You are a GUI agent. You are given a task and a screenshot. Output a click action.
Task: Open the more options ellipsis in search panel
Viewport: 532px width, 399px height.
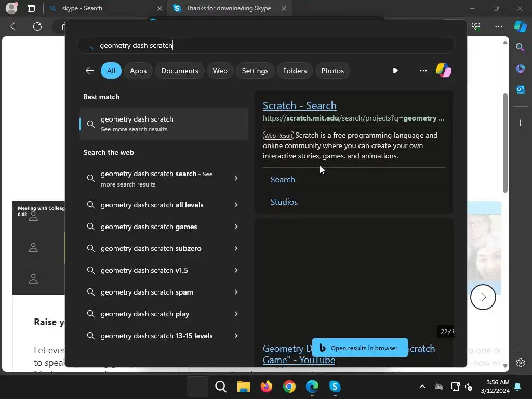423,71
